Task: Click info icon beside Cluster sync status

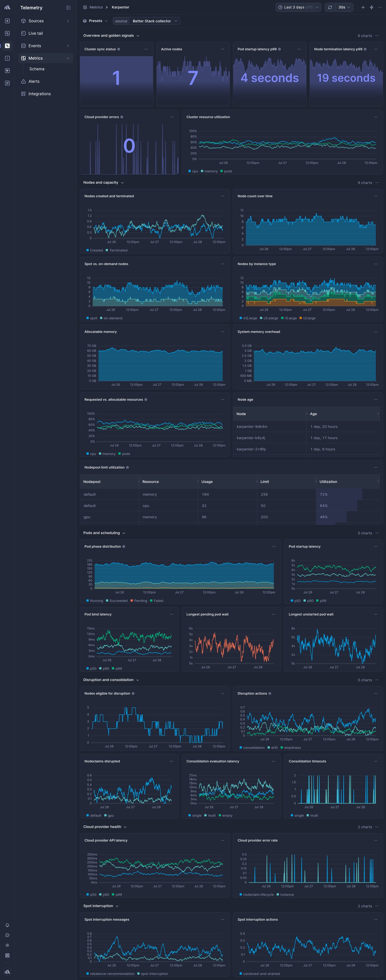Action: (x=119, y=49)
